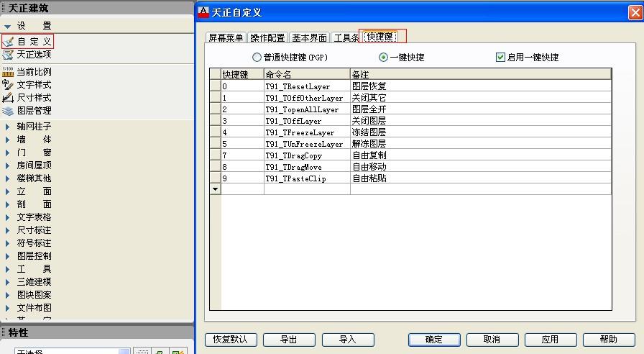
Task: Expand the 文字表格 menu
Action: pyautogui.click(x=7, y=217)
